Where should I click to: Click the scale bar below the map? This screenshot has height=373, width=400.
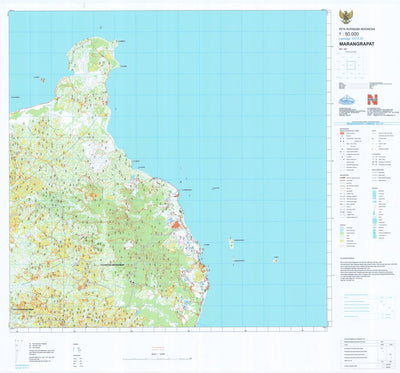coord(157,359)
